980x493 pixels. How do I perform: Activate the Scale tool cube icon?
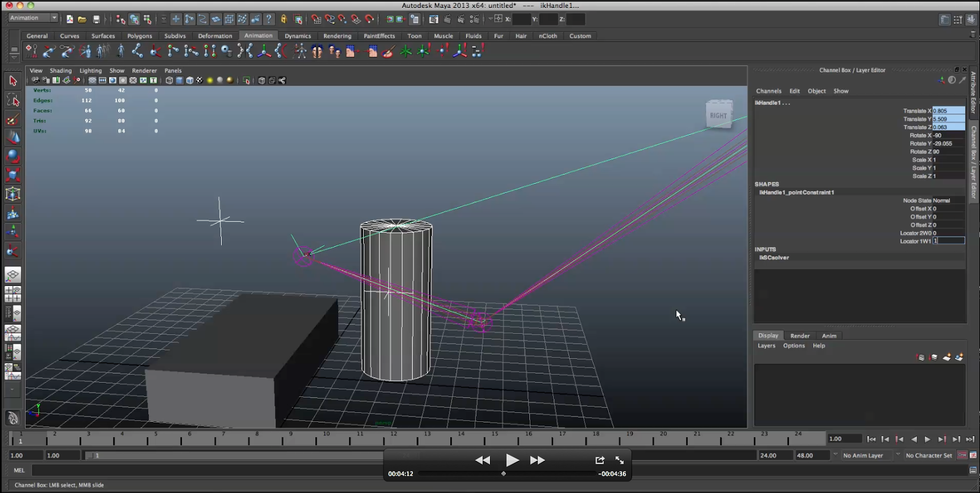[x=12, y=175]
